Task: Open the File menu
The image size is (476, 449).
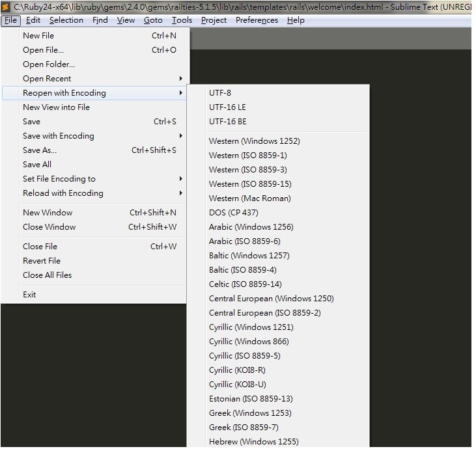Action: [x=10, y=20]
